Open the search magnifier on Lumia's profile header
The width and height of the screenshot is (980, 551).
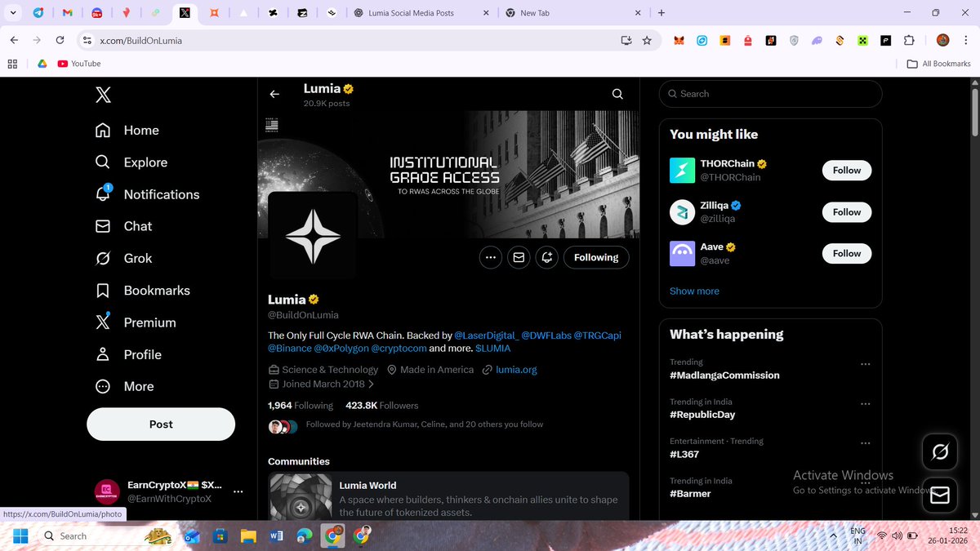coord(617,94)
